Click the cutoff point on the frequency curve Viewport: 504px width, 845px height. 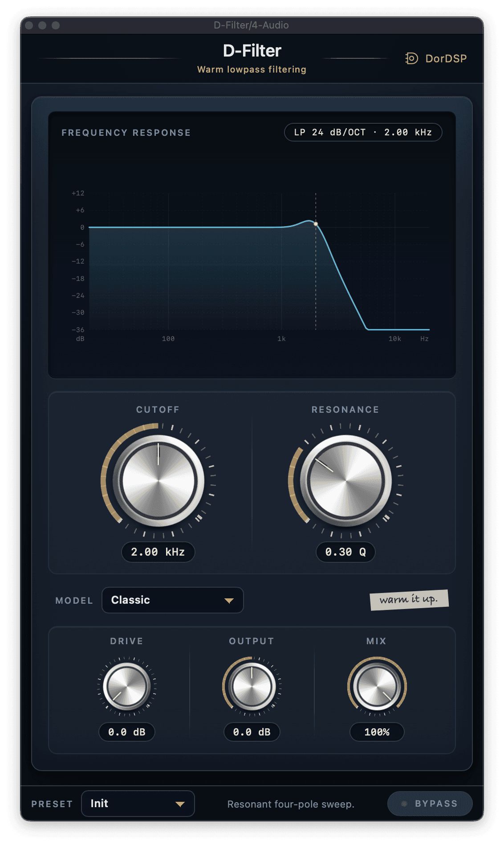[316, 224]
